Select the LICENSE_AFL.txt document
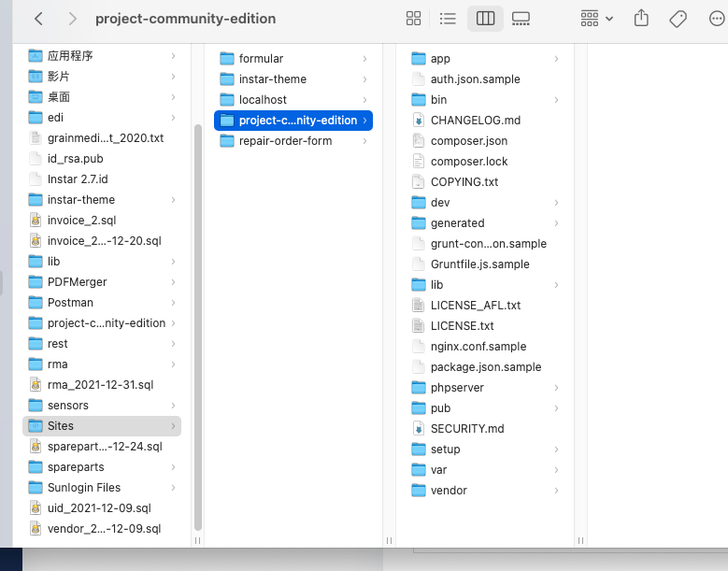The image size is (728, 571). click(x=475, y=306)
